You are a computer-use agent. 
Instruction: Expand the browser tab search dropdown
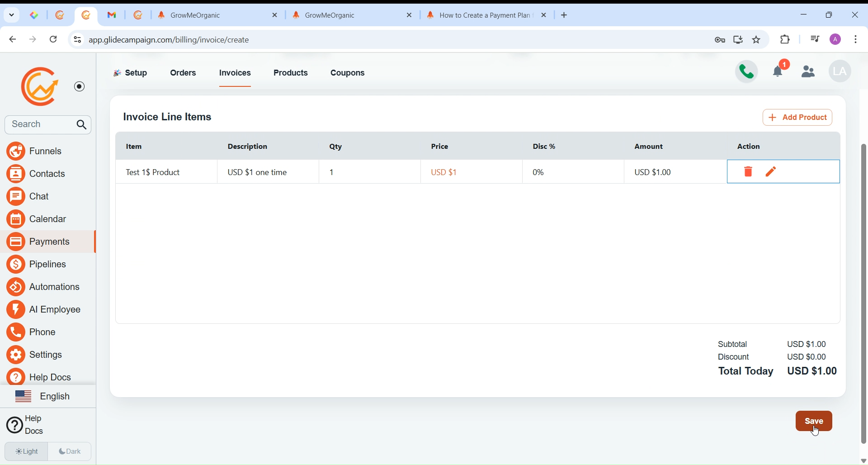[x=12, y=15]
